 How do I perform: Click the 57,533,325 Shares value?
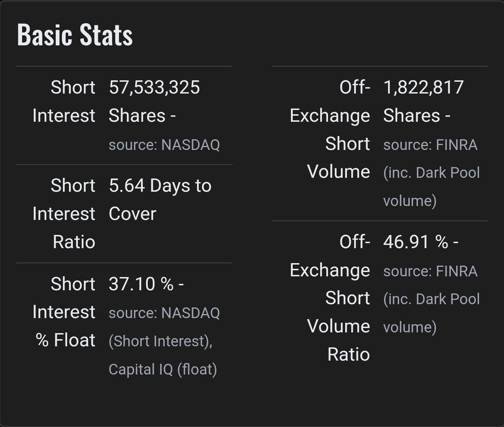154,101
